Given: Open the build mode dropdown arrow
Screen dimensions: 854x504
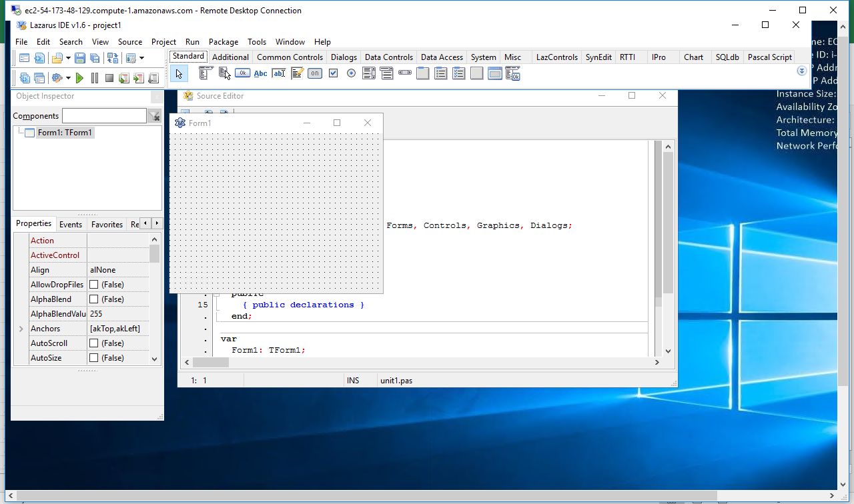Looking at the screenshot, I should [68, 78].
